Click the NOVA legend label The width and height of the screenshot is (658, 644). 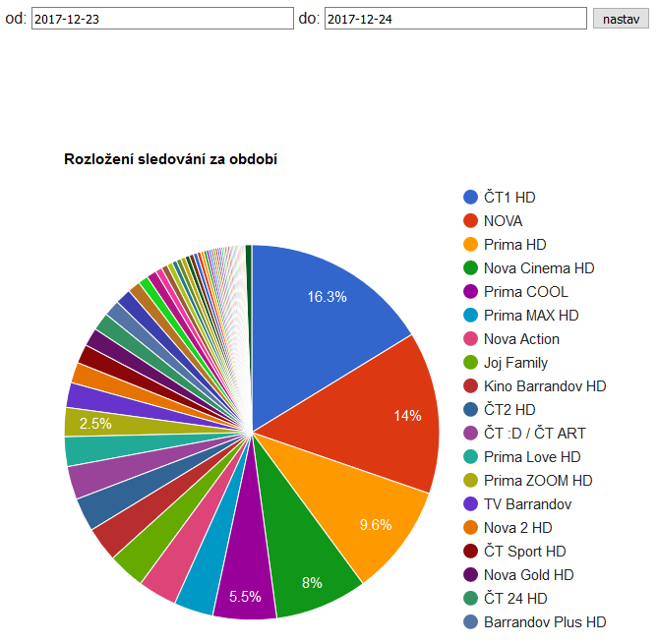tap(504, 220)
